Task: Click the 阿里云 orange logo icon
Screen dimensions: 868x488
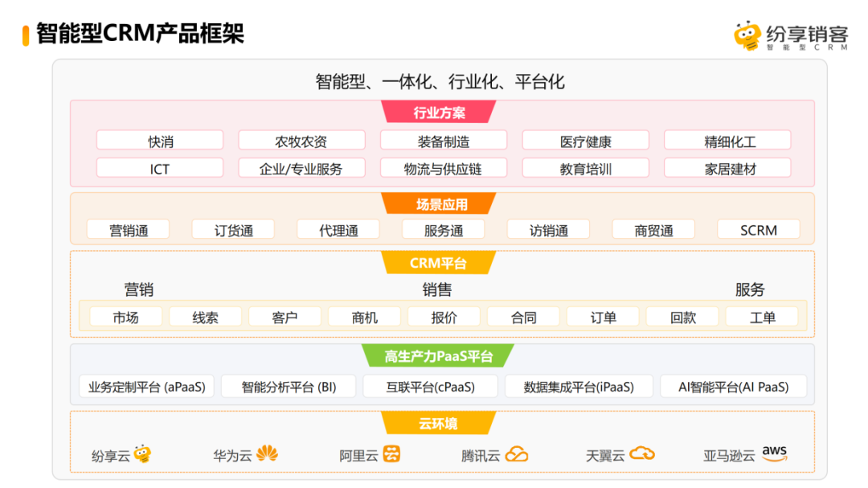Action: [391, 453]
